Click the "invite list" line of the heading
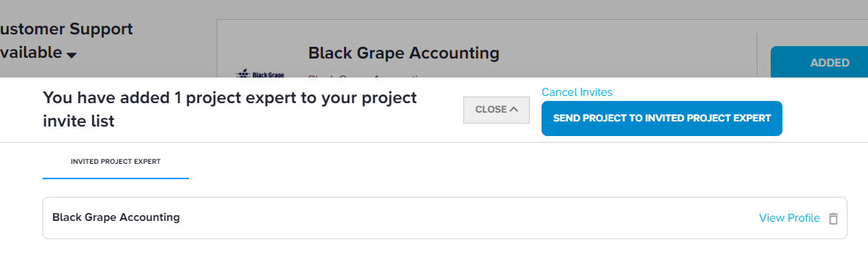 pos(78,121)
